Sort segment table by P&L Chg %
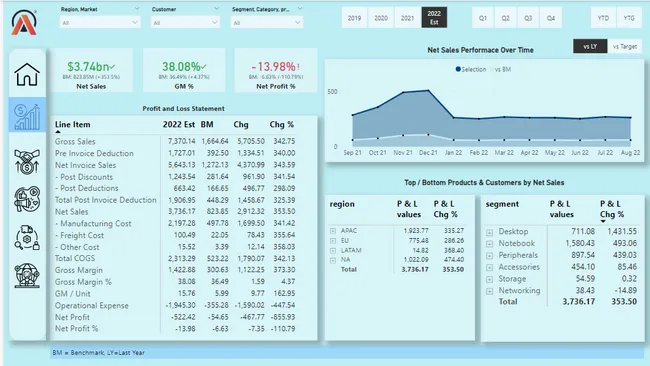The width and height of the screenshot is (650, 366). [x=611, y=209]
